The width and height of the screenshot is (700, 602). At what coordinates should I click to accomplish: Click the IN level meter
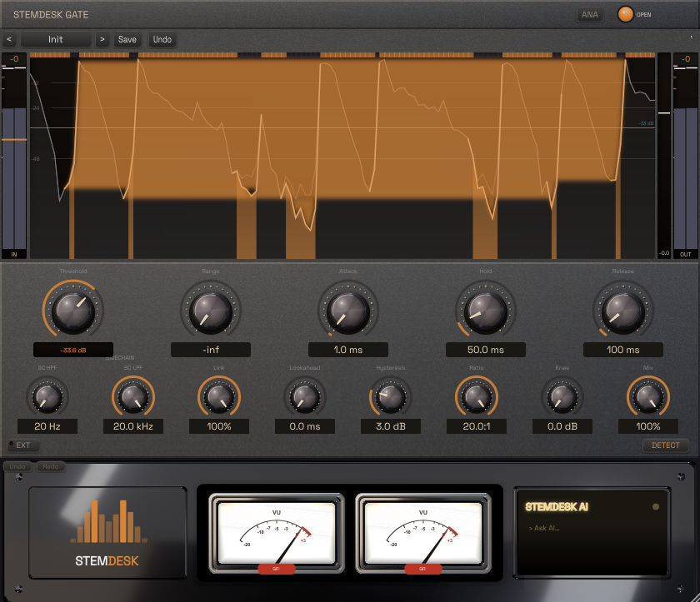coord(14,156)
